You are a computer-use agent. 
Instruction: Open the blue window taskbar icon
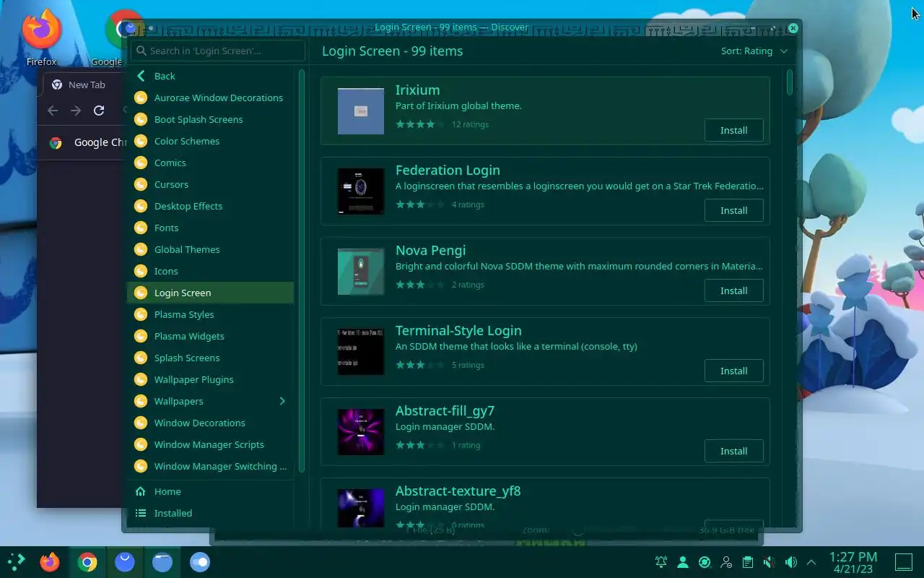pos(162,561)
